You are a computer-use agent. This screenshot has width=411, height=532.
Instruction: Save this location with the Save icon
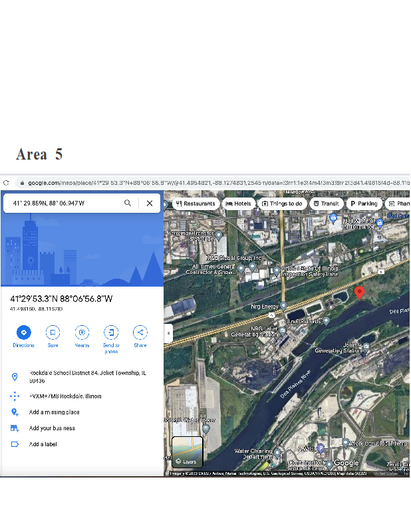tap(53, 332)
